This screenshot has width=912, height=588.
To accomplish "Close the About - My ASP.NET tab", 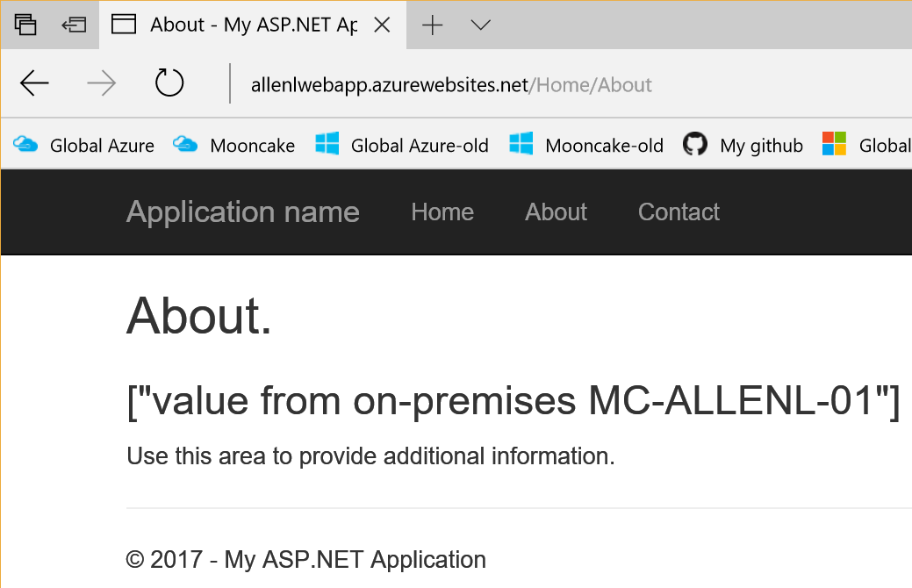I will [382, 25].
